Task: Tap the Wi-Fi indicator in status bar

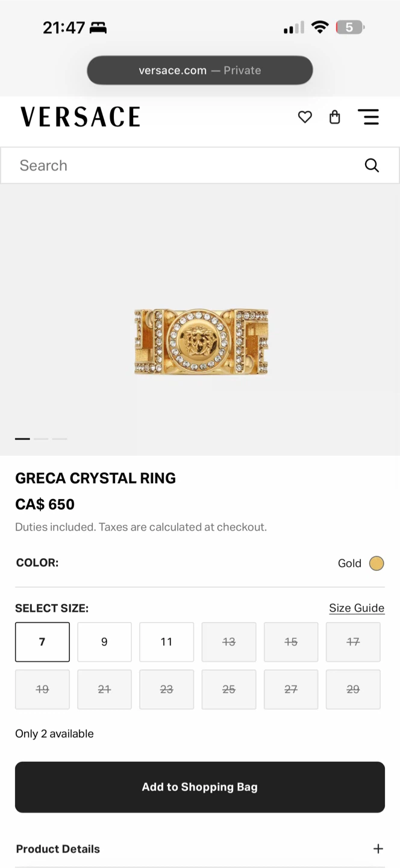Action: coord(320,27)
